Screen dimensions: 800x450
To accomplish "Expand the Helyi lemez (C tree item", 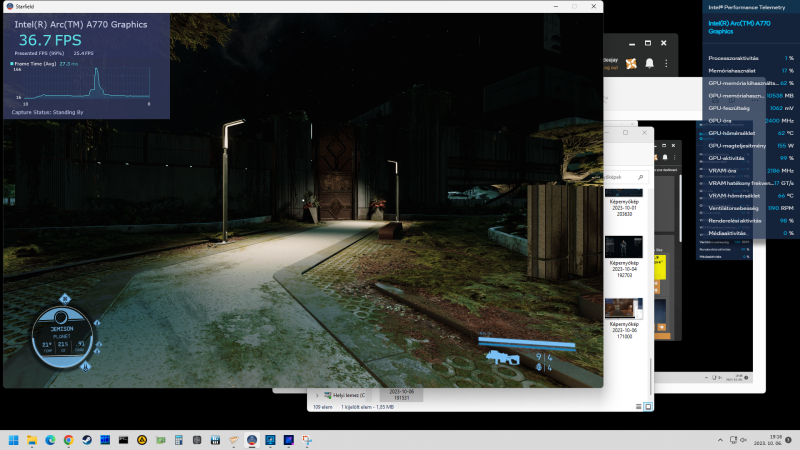I will point(317,395).
